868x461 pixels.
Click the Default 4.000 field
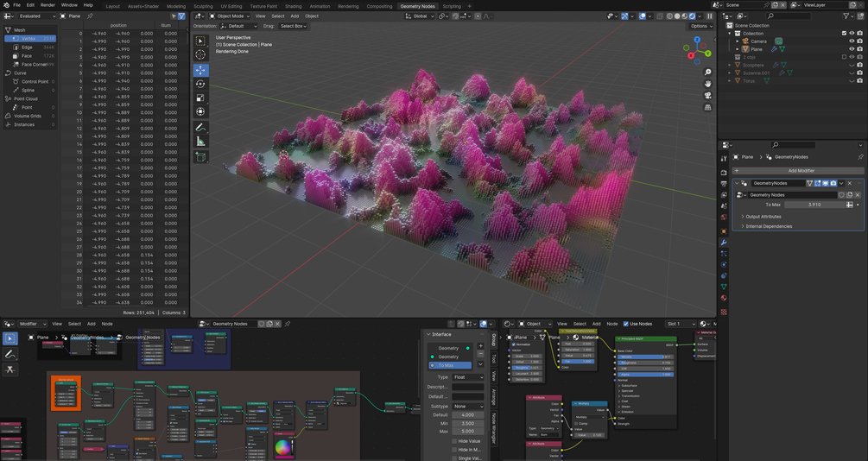(468, 414)
